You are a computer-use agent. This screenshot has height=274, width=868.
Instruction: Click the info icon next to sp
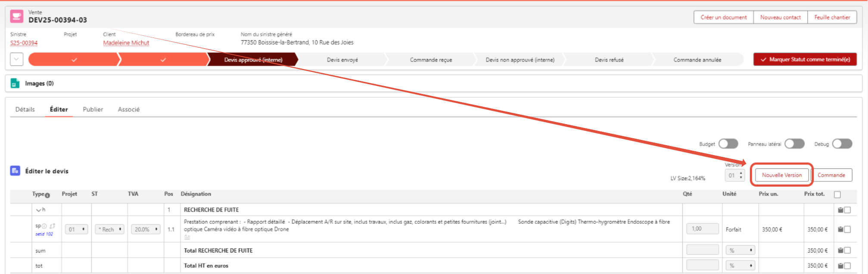click(x=44, y=226)
